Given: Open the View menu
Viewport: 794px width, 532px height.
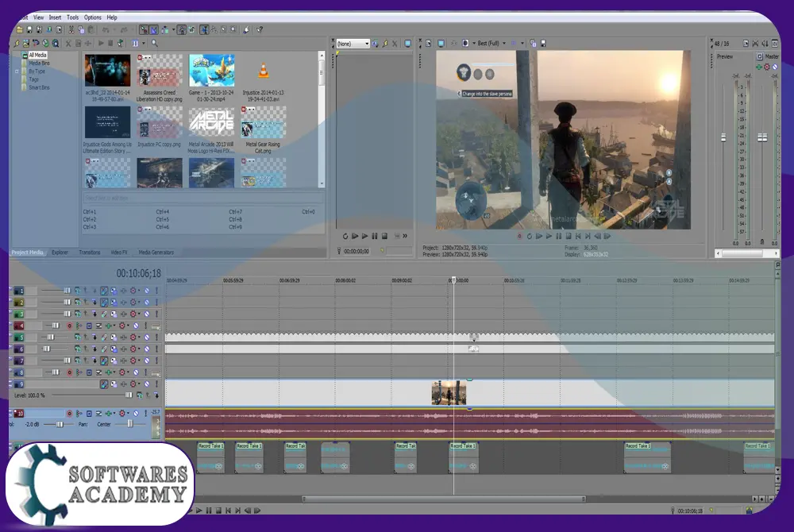Looking at the screenshot, I should [x=38, y=17].
